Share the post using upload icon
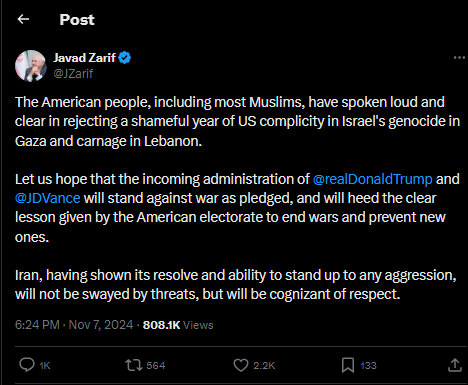 (455, 365)
